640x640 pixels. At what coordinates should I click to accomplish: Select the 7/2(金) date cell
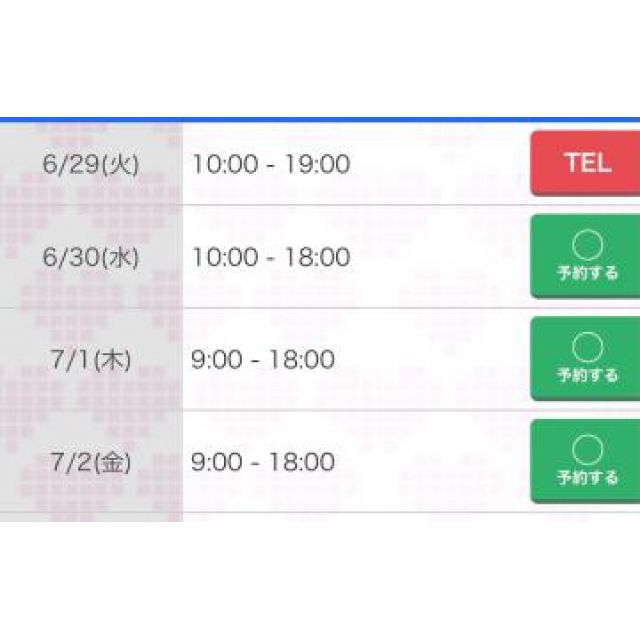pyautogui.click(x=91, y=462)
